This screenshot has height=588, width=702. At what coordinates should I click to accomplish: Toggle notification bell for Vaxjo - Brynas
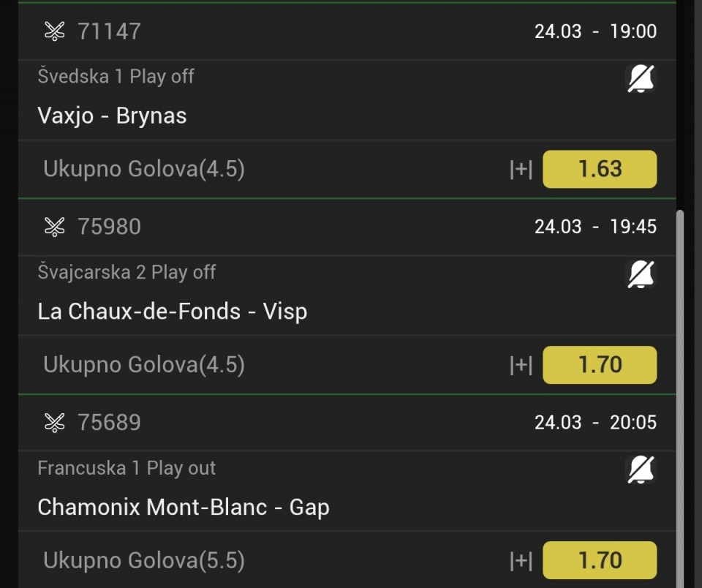(641, 78)
